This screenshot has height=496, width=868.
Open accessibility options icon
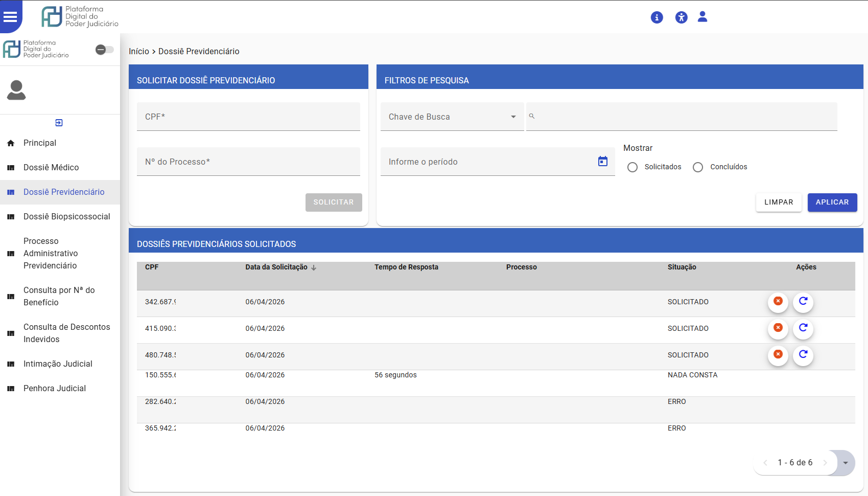point(681,17)
